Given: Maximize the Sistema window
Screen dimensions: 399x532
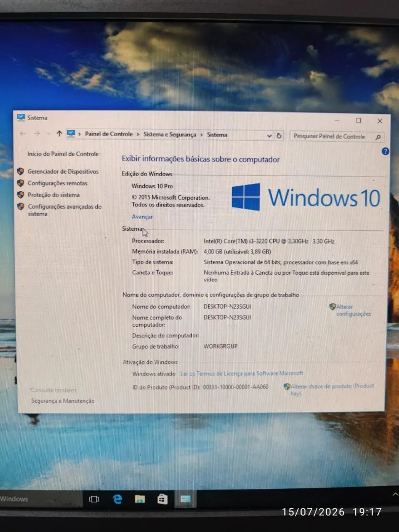Looking at the screenshot, I should 358,121.
